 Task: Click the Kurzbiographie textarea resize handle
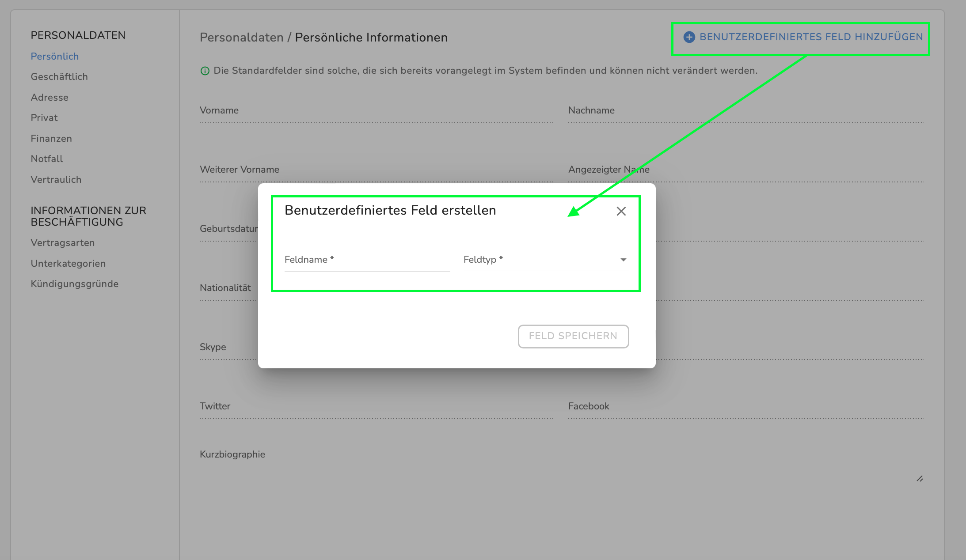coord(920,479)
